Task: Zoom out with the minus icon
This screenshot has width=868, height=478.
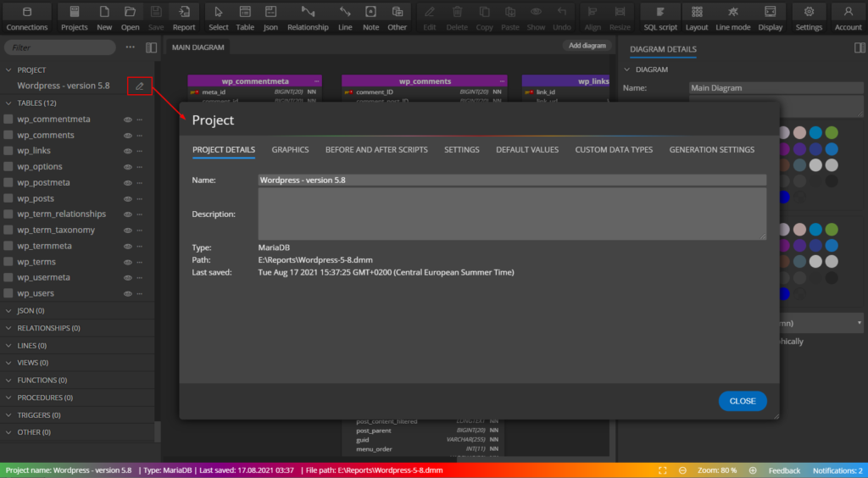Action: pyautogui.click(x=682, y=470)
